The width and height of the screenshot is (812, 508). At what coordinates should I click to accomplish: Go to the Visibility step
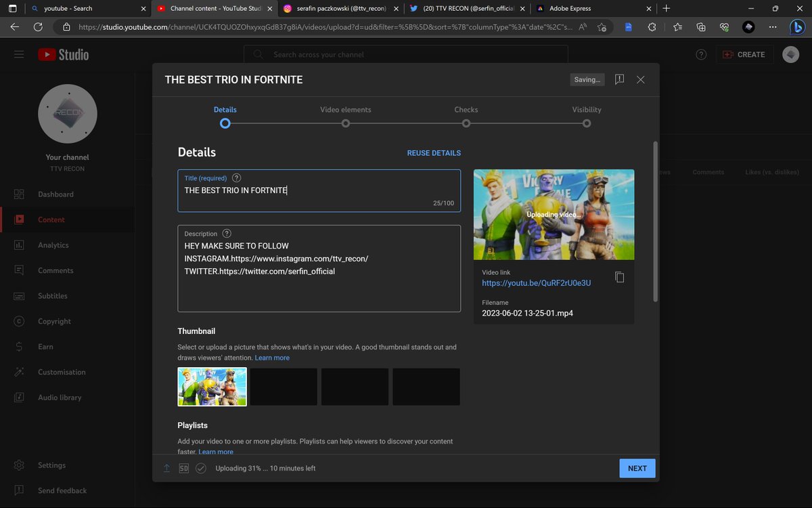click(587, 116)
